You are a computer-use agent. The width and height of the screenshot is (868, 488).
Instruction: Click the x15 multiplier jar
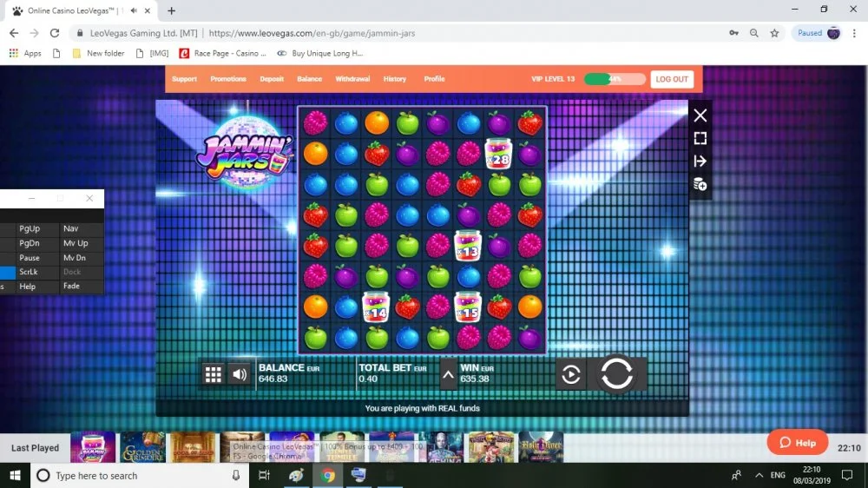pos(468,307)
